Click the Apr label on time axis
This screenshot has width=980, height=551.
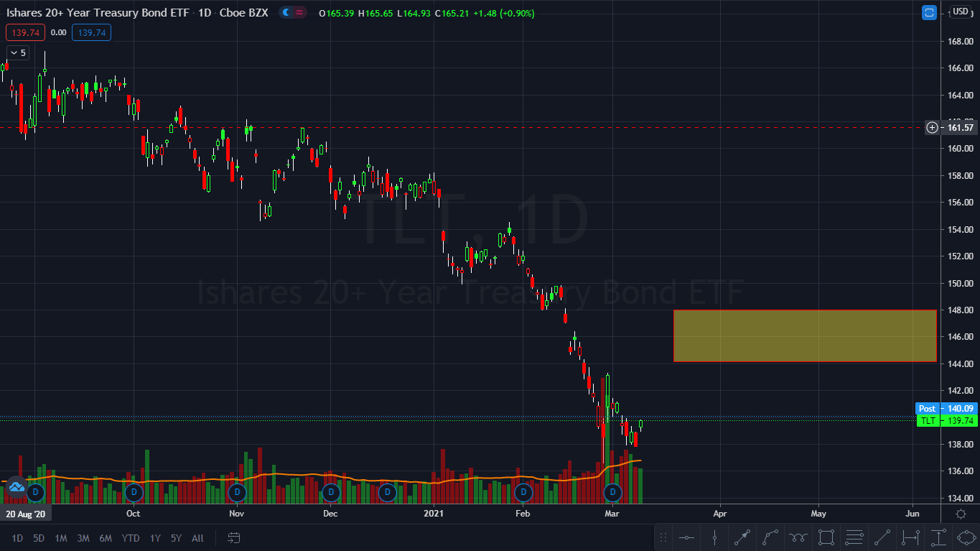coord(720,514)
